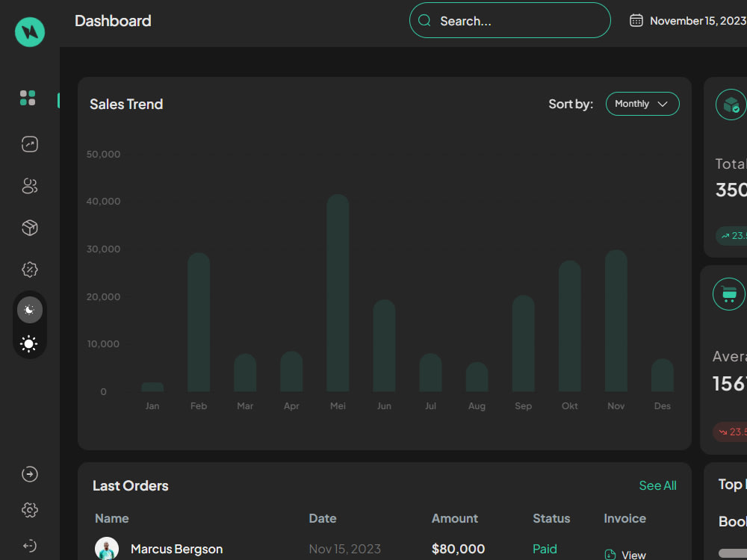The image size is (747, 560).
Task: Click the Last Orders heading
Action: click(131, 486)
